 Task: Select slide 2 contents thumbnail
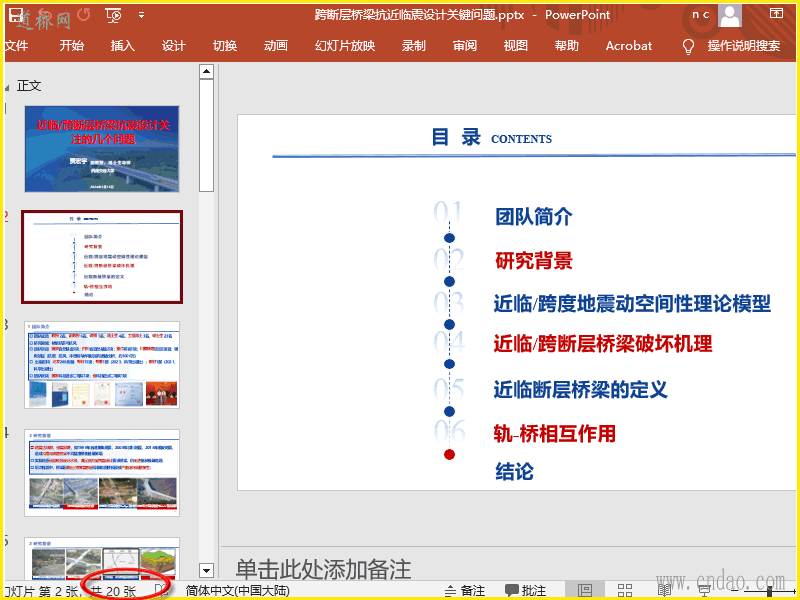pyautogui.click(x=102, y=257)
